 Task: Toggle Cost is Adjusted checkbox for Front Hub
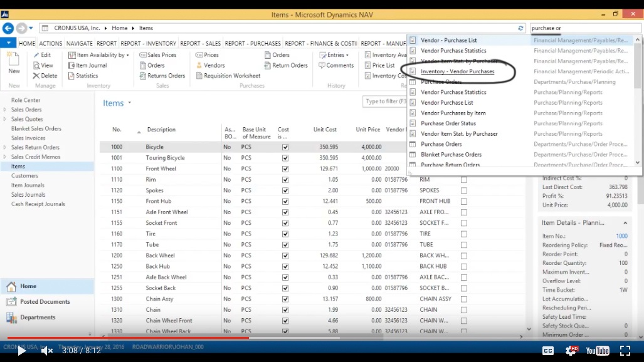click(x=285, y=202)
